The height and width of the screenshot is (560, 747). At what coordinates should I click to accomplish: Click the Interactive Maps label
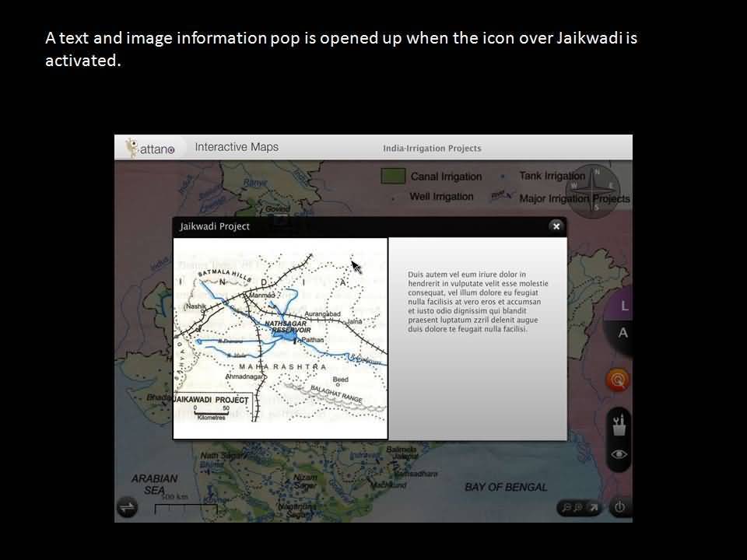tap(236, 147)
